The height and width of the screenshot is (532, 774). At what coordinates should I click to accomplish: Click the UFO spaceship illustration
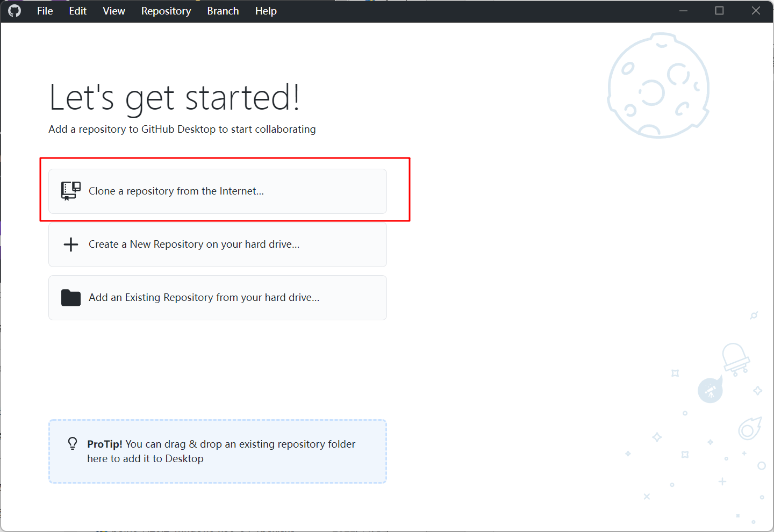pos(735,358)
